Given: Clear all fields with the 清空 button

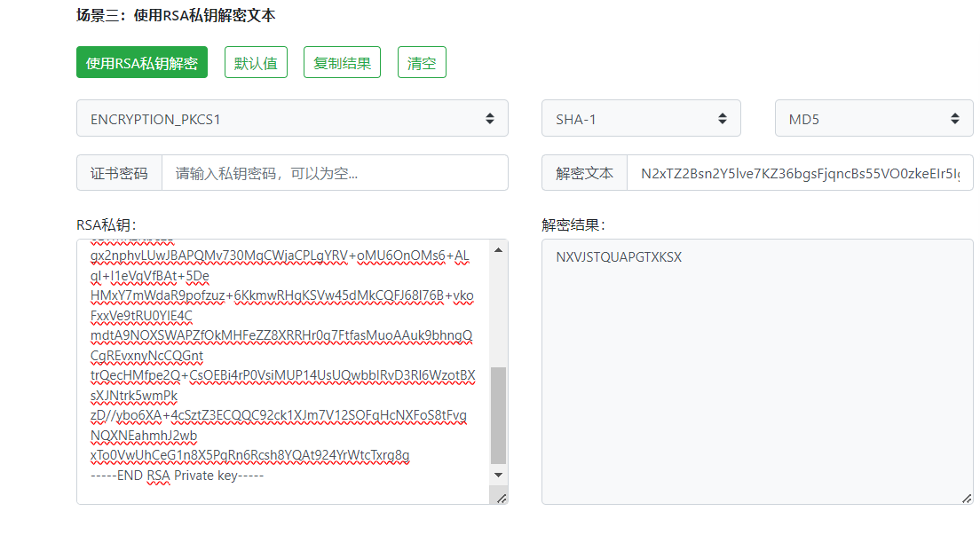Looking at the screenshot, I should coord(422,63).
